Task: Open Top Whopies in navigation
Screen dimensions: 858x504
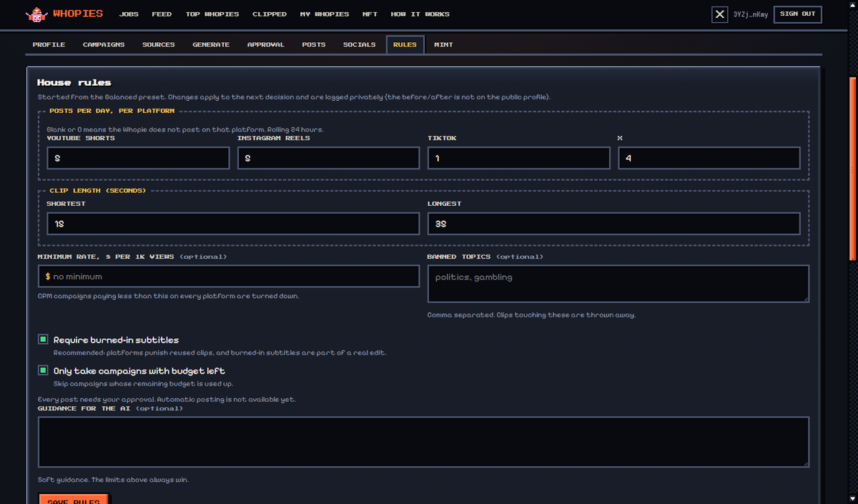Action: pos(212,14)
